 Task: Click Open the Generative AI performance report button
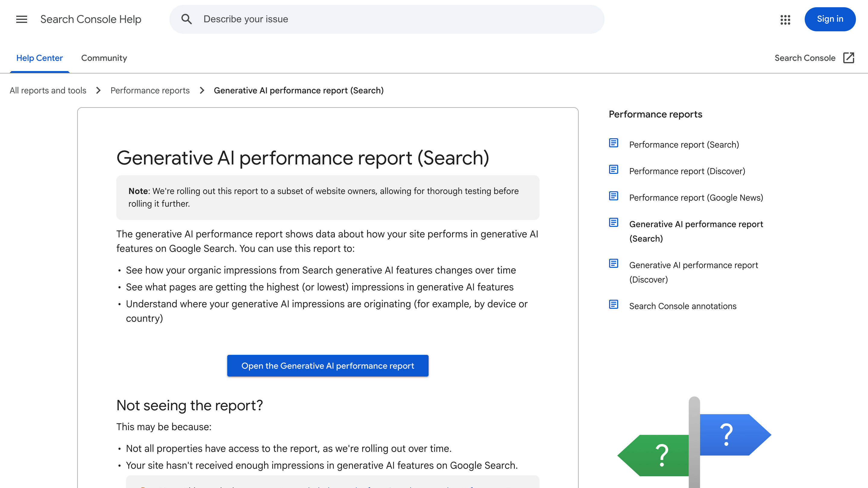point(328,366)
